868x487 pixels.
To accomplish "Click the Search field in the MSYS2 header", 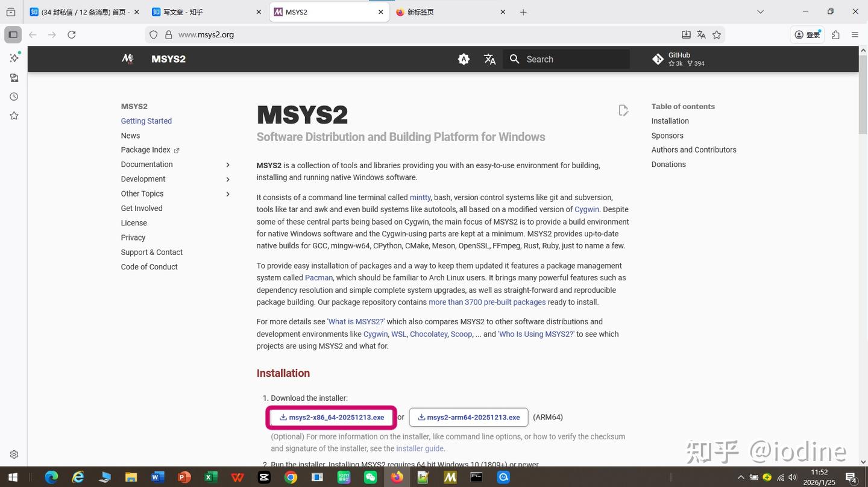I will click(x=567, y=58).
